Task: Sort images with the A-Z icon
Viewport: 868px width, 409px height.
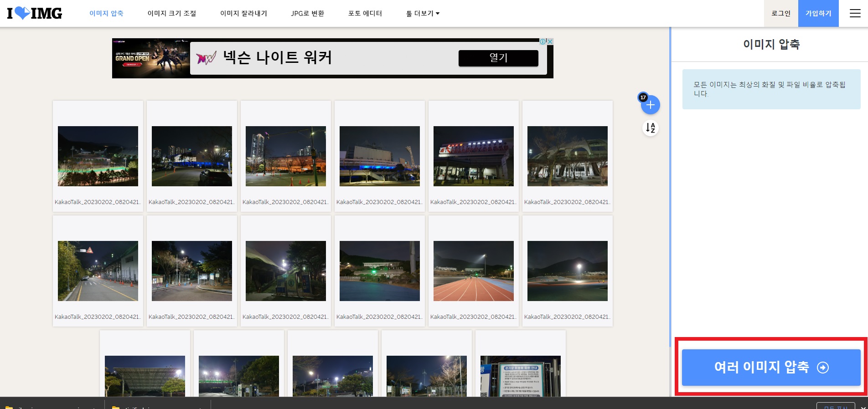Action: (x=651, y=128)
